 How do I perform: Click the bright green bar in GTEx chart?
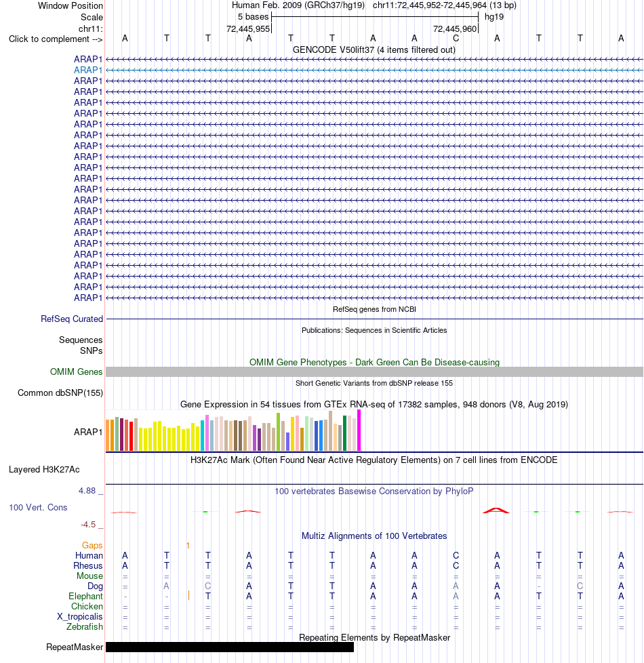(278, 432)
